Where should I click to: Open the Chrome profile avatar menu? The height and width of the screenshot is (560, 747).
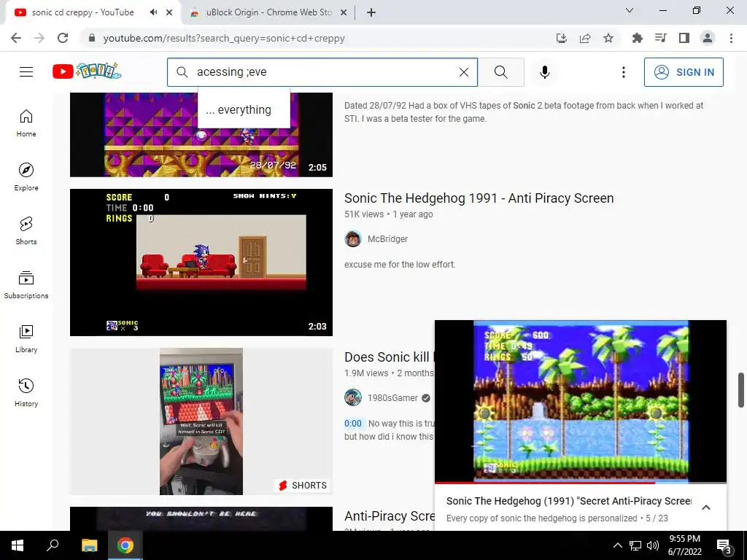pyautogui.click(x=708, y=38)
